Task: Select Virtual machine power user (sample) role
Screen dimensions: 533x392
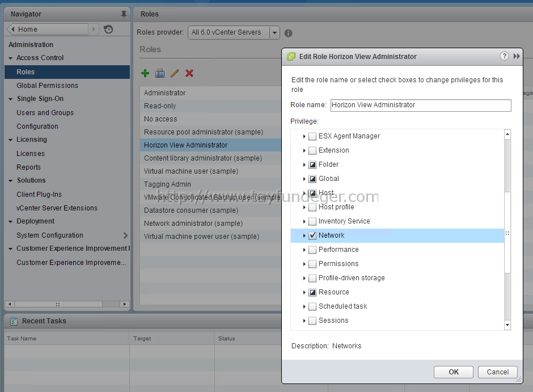Action: click(x=210, y=237)
